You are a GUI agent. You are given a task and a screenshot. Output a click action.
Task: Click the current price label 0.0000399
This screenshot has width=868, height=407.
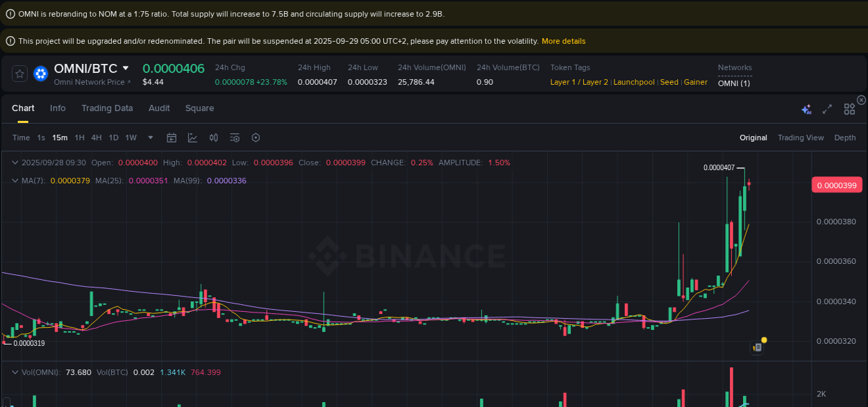click(x=836, y=185)
